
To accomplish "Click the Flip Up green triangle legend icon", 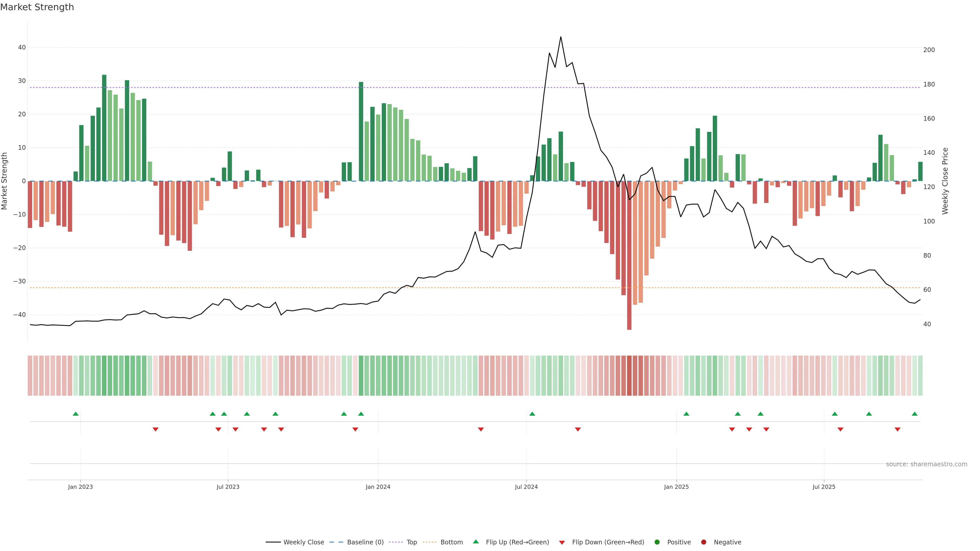I will 475,542.
